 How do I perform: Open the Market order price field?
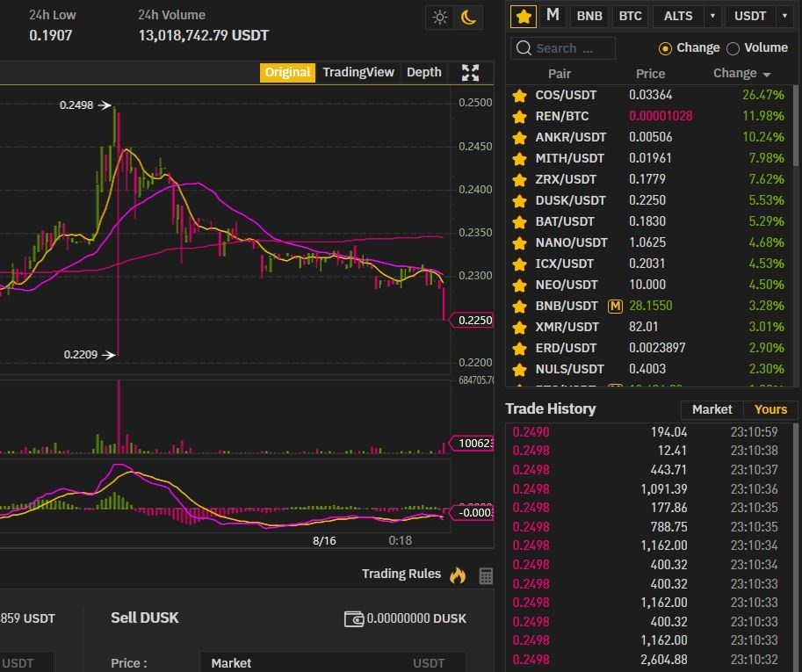click(x=332, y=663)
